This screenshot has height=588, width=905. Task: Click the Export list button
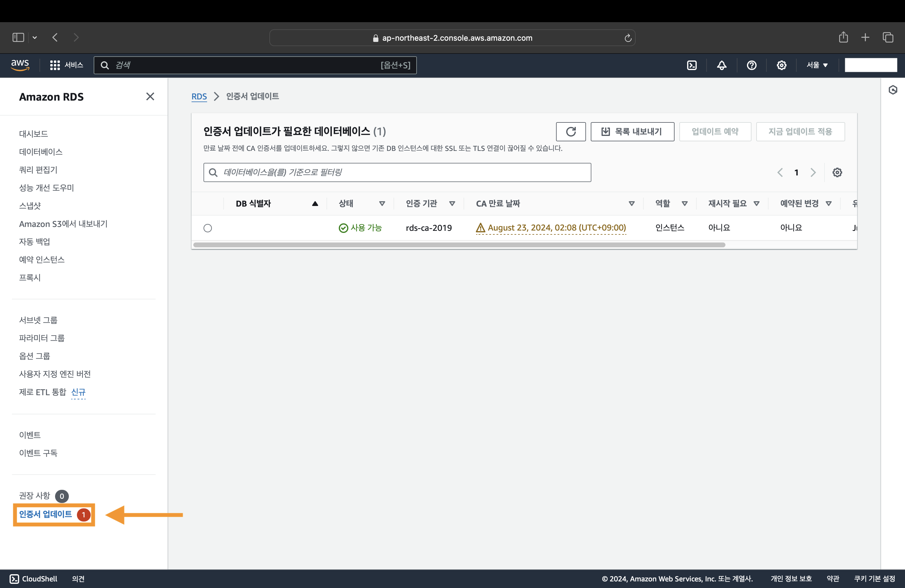(x=632, y=132)
